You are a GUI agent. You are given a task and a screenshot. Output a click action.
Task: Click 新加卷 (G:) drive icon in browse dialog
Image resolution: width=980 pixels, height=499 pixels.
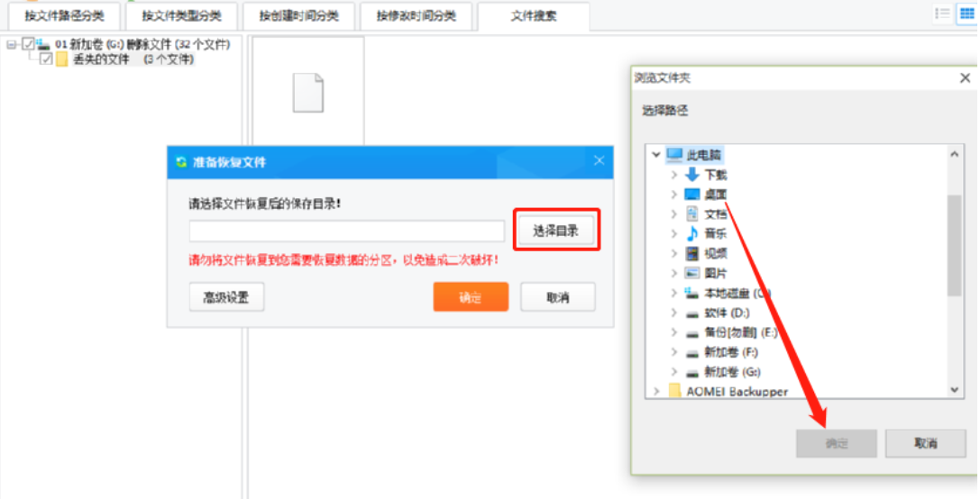click(x=691, y=373)
